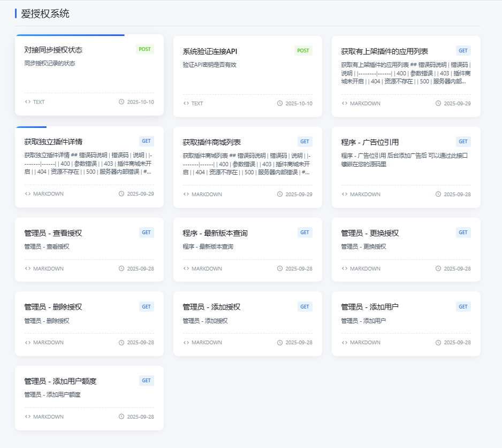Viewport: 502px width, 448px height.
Task: Click GET badge on 程序 - 最新版本查询 card
Action: tap(305, 233)
